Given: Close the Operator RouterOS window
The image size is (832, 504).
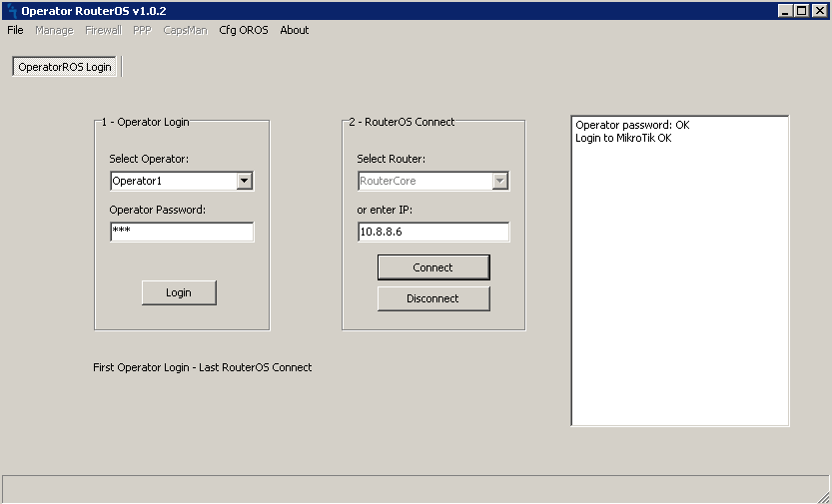Looking at the screenshot, I should click(819, 11).
